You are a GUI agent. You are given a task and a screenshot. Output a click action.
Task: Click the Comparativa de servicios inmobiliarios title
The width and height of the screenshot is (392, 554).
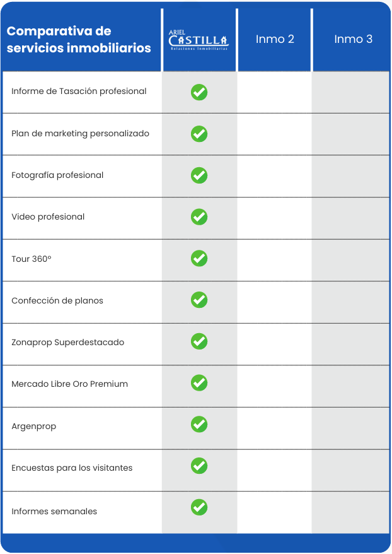pyautogui.click(x=79, y=39)
